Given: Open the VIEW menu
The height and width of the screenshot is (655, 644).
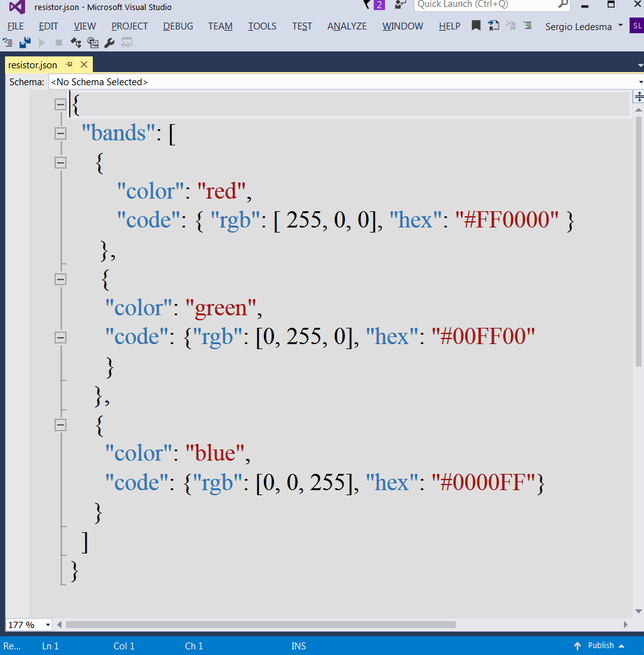Looking at the screenshot, I should 85,26.
